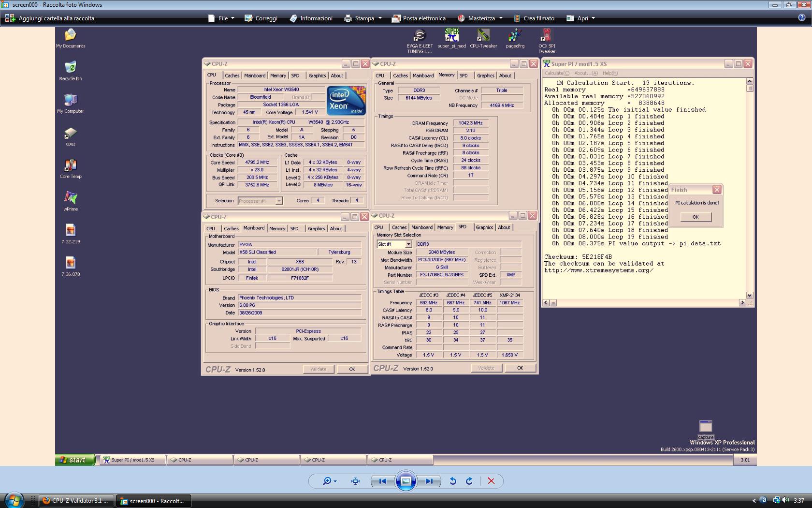Click the Informazioni toolbar item
Image resolution: width=812 pixels, height=508 pixels.
pyautogui.click(x=311, y=18)
